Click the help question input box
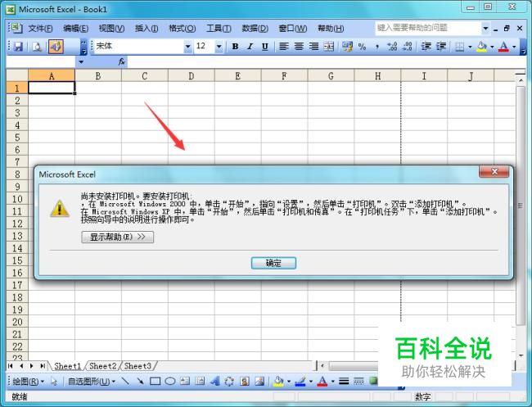 click(x=428, y=28)
